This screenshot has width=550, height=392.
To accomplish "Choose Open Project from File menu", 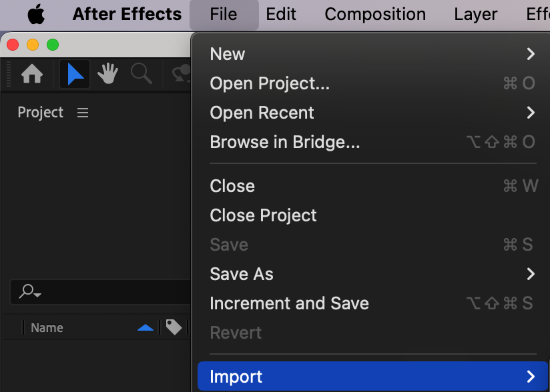I will pos(270,83).
